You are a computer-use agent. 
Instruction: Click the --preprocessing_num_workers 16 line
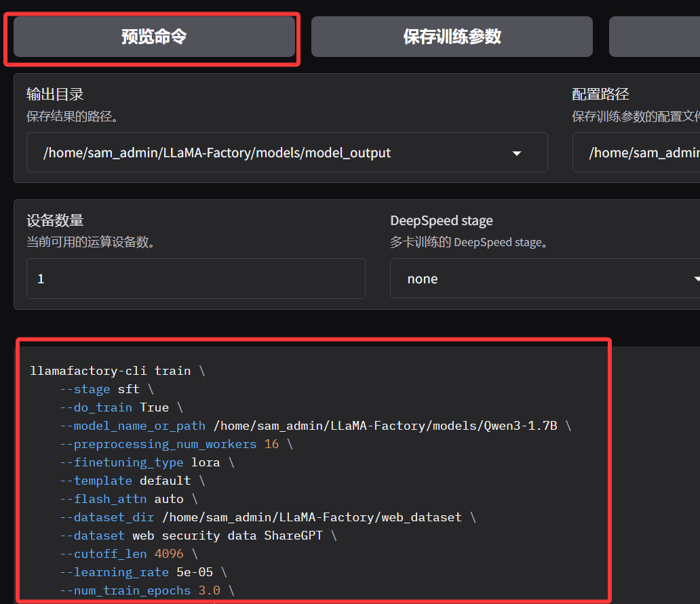(176, 444)
